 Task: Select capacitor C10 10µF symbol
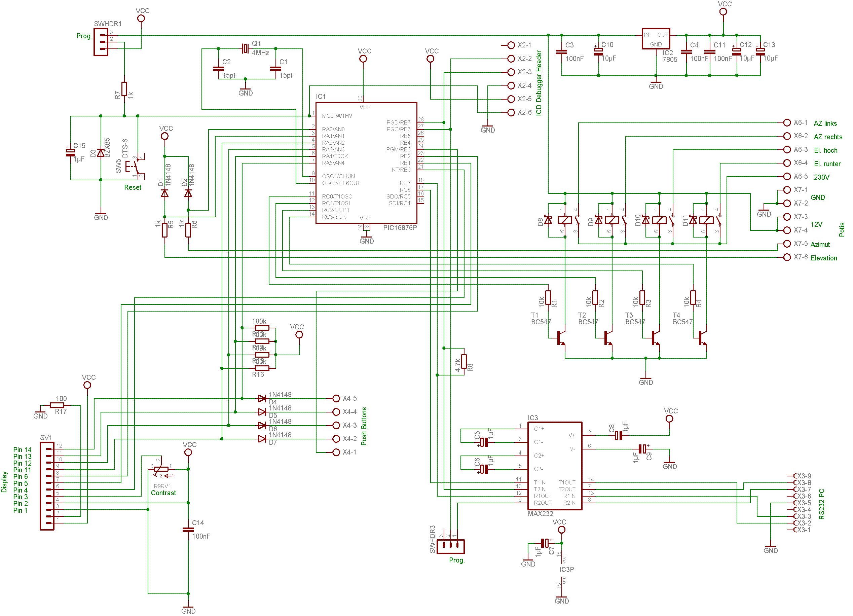(598, 51)
